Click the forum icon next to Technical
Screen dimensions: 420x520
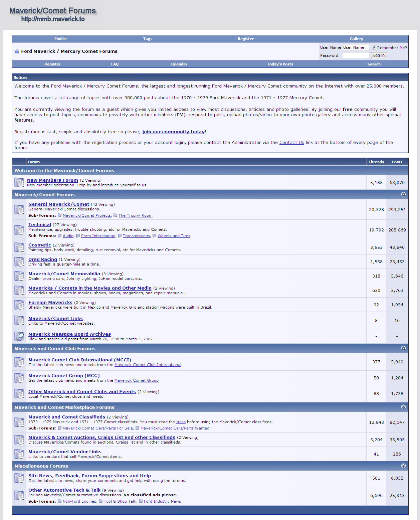pyautogui.click(x=19, y=230)
